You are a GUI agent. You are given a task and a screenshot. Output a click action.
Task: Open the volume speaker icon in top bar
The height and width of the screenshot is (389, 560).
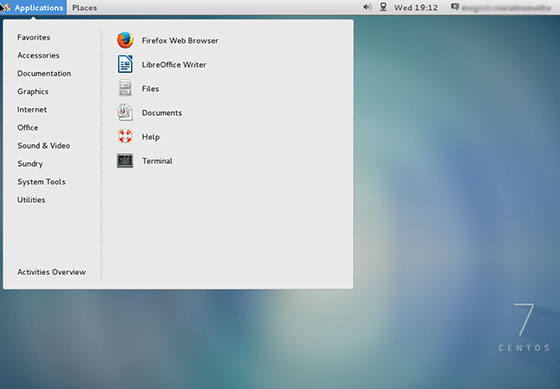click(x=367, y=7)
